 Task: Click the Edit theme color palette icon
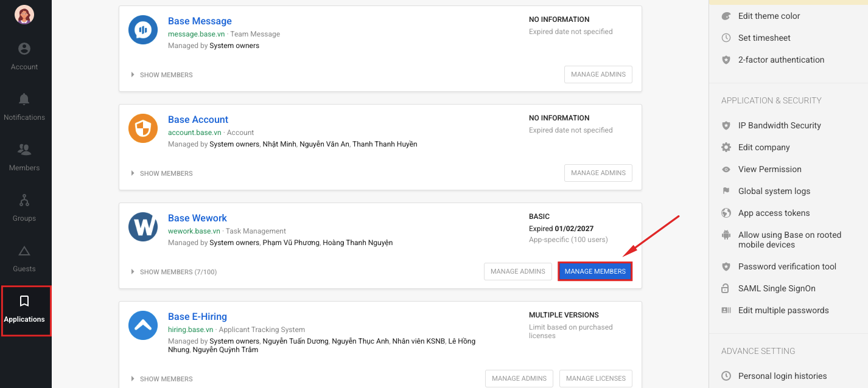(x=726, y=16)
